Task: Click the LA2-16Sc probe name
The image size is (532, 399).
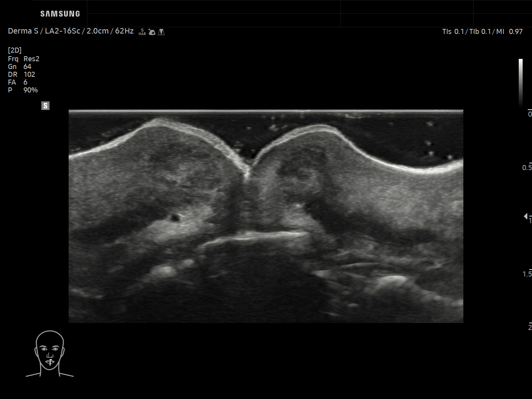Action: [62, 31]
